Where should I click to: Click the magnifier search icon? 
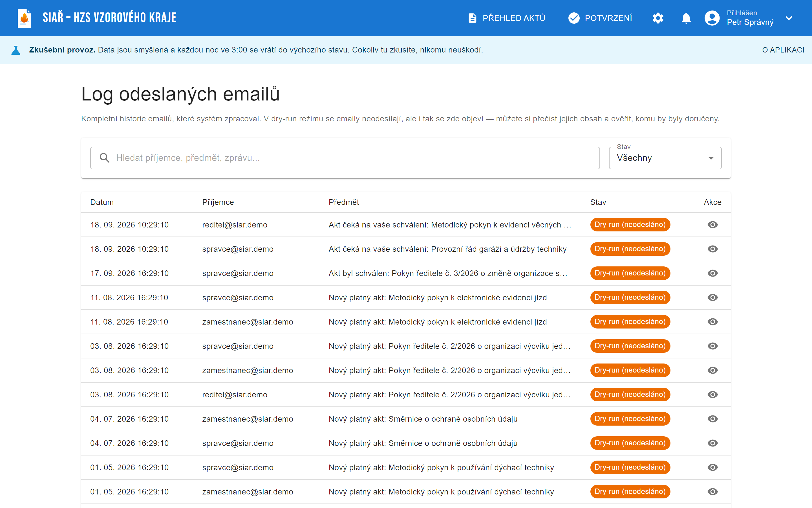tap(105, 158)
